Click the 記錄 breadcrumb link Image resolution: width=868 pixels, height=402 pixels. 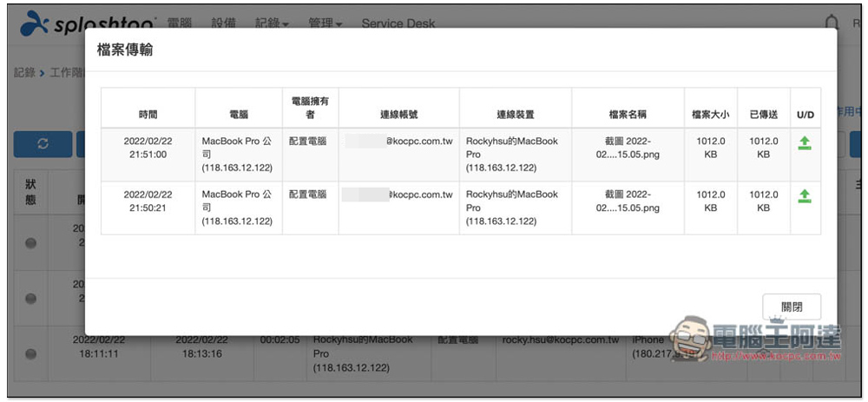point(23,73)
